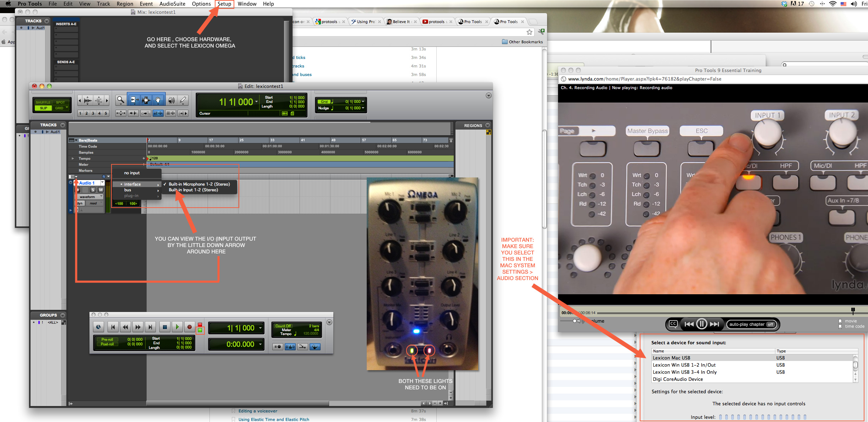868x422 pixels.
Task: Click Stop in Transport window
Action: pyautogui.click(x=165, y=327)
